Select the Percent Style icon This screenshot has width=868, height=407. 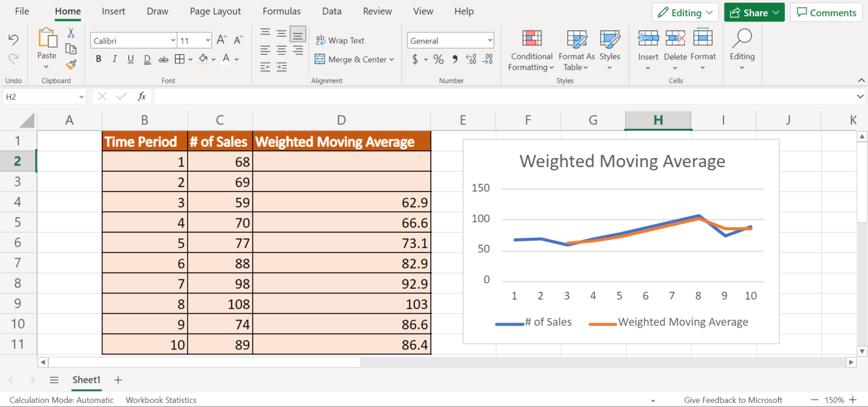point(438,59)
